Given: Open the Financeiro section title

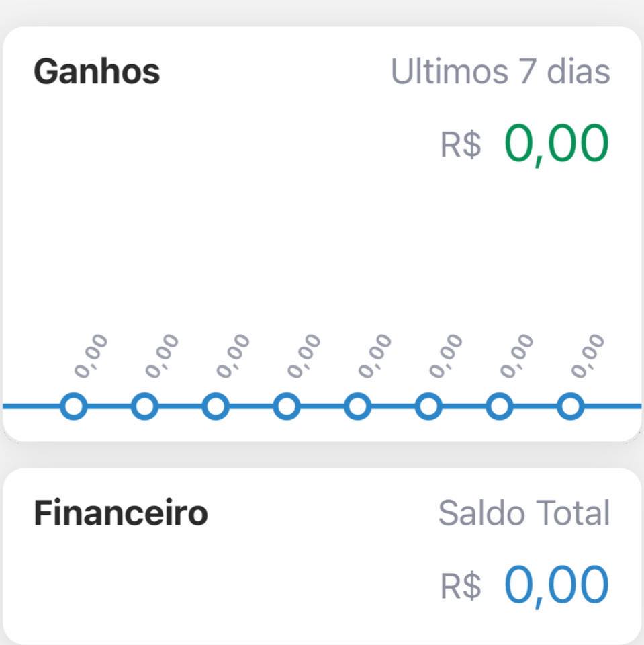Looking at the screenshot, I should 121,514.
